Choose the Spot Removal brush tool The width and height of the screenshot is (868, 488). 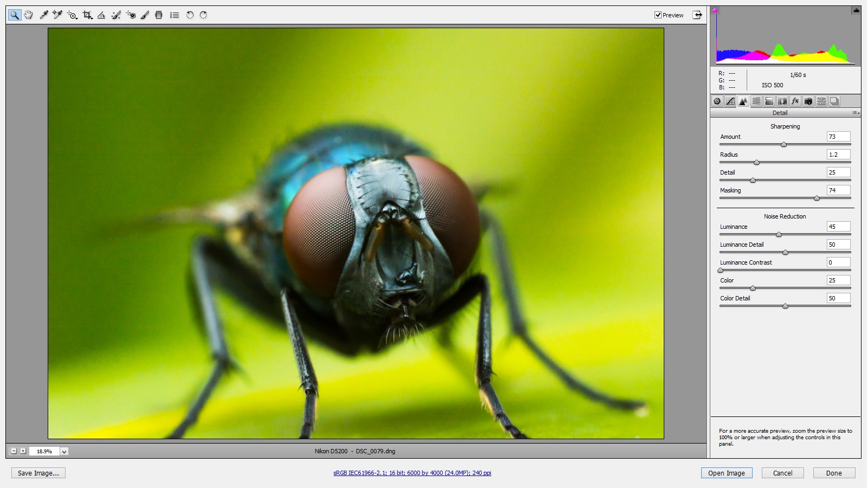pyautogui.click(x=116, y=15)
